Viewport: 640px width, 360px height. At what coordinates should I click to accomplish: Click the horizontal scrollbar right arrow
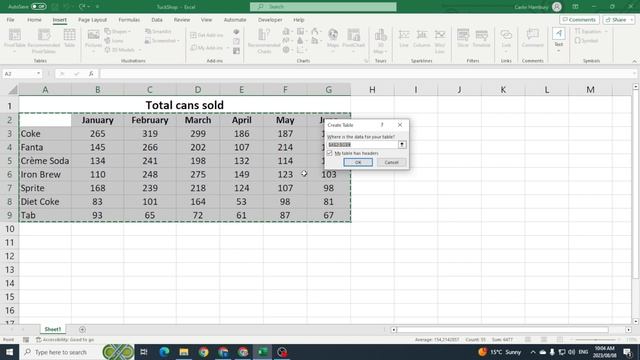(x=629, y=329)
